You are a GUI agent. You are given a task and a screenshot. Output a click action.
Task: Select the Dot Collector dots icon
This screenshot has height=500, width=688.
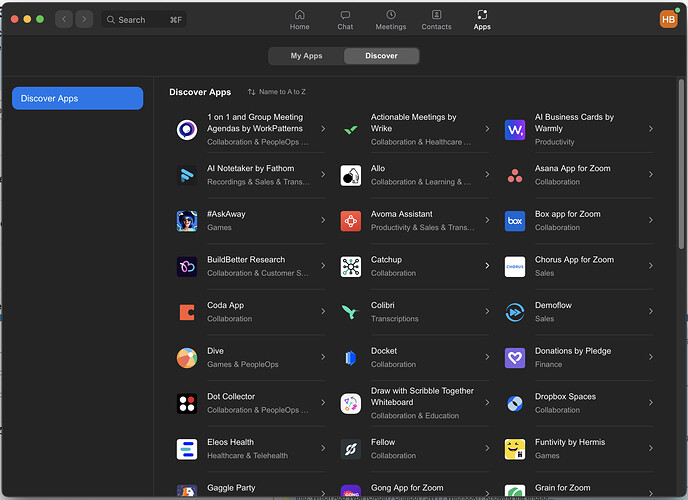pyautogui.click(x=187, y=403)
